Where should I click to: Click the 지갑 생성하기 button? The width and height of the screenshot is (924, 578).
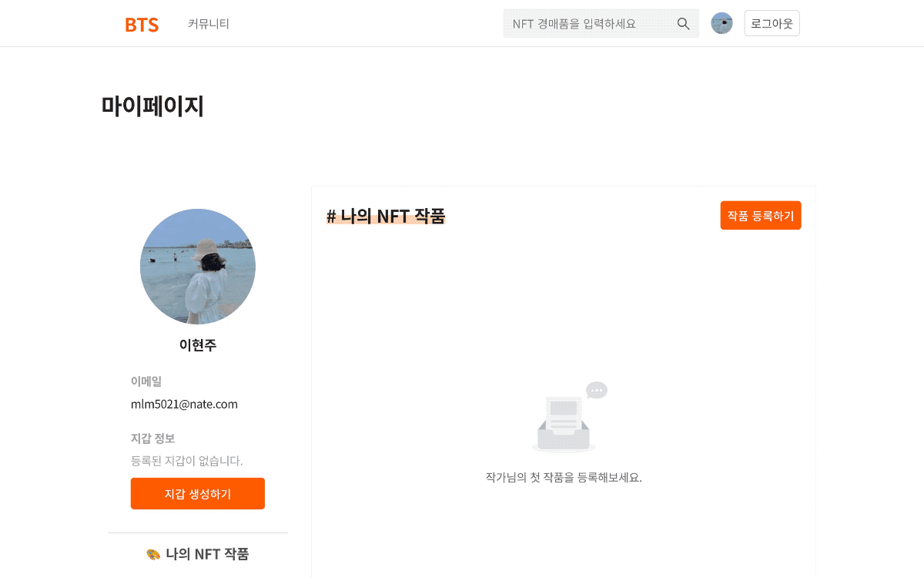(198, 493)
